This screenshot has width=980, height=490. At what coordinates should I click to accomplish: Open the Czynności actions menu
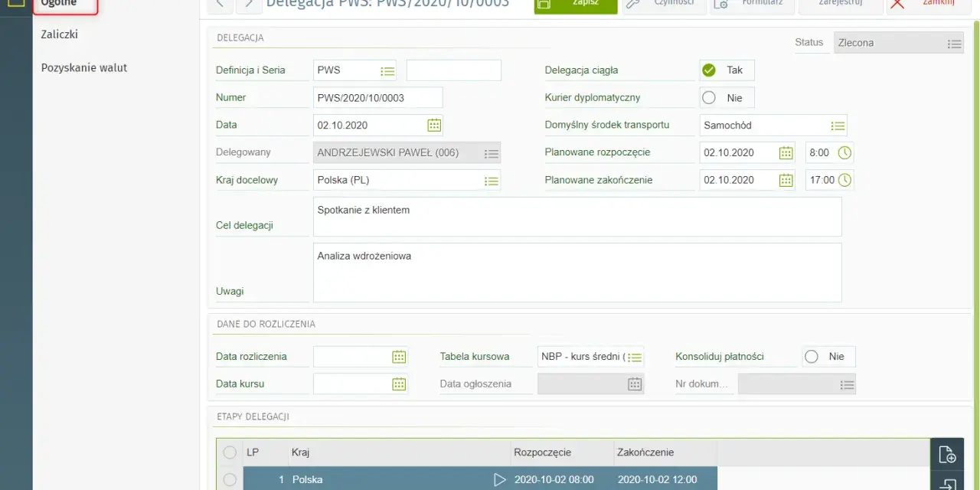point(664,5)
